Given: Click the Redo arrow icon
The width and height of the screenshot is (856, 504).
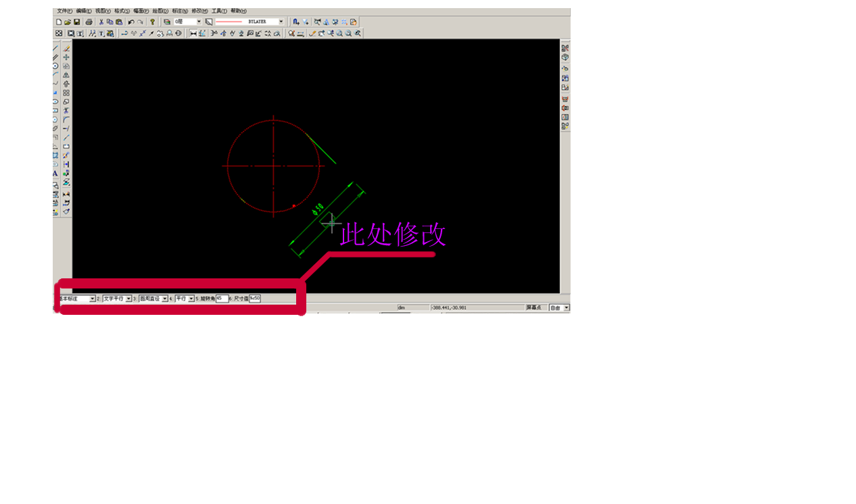Looking at the screenshot, I should tap(140, 22).
